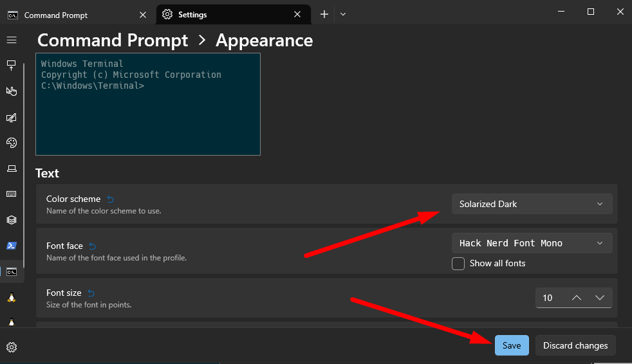Open the Color schemes palette page
Image resolution: width=632 pixels, height=364 pixels.
[x=12, y=143]
